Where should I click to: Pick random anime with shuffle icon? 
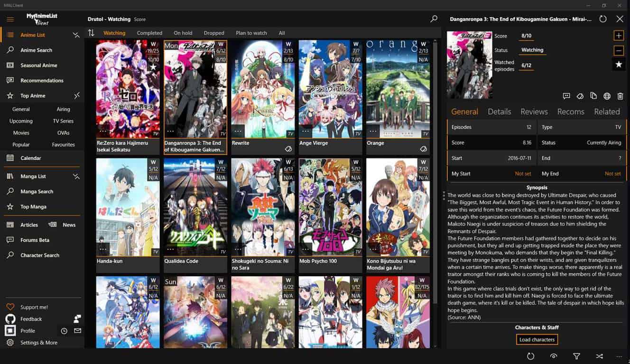(599, 356)
